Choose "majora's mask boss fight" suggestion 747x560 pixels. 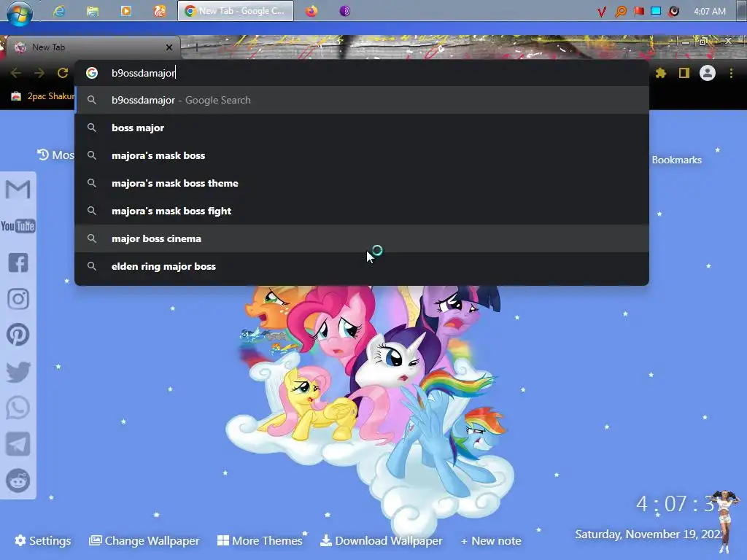pyautogui.click(x=362, y=211)
